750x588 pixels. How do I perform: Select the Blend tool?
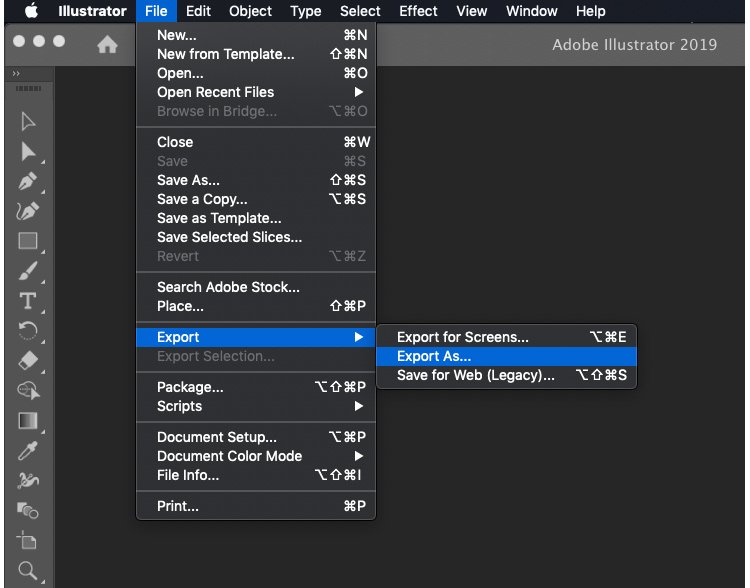pyautogui.click(x=28, y=510)
